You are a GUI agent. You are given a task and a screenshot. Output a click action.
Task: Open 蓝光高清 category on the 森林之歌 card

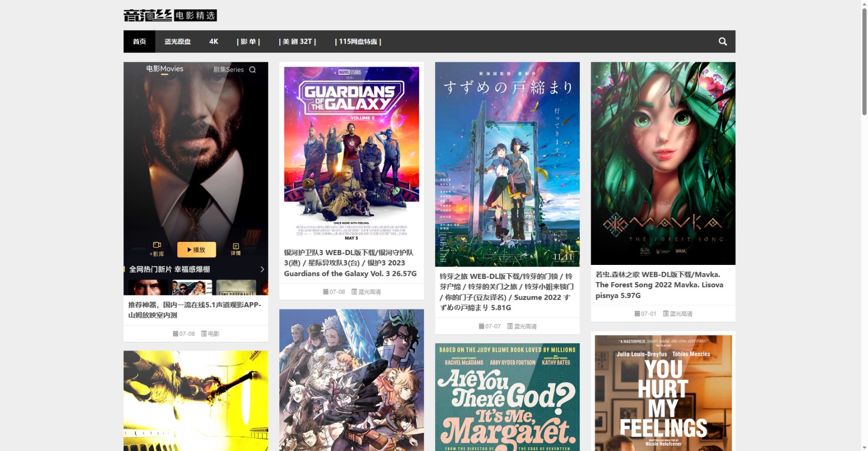click(681, 314)
